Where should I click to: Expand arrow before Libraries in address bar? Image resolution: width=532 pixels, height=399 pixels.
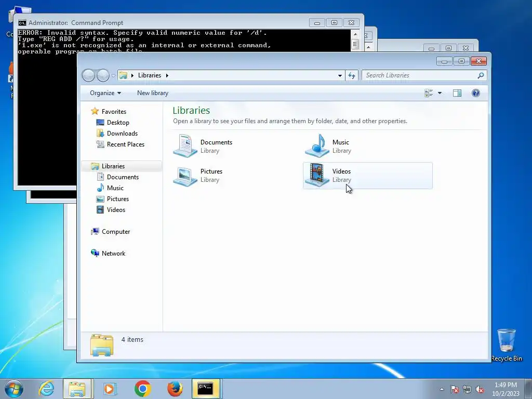tap(132, 75)
